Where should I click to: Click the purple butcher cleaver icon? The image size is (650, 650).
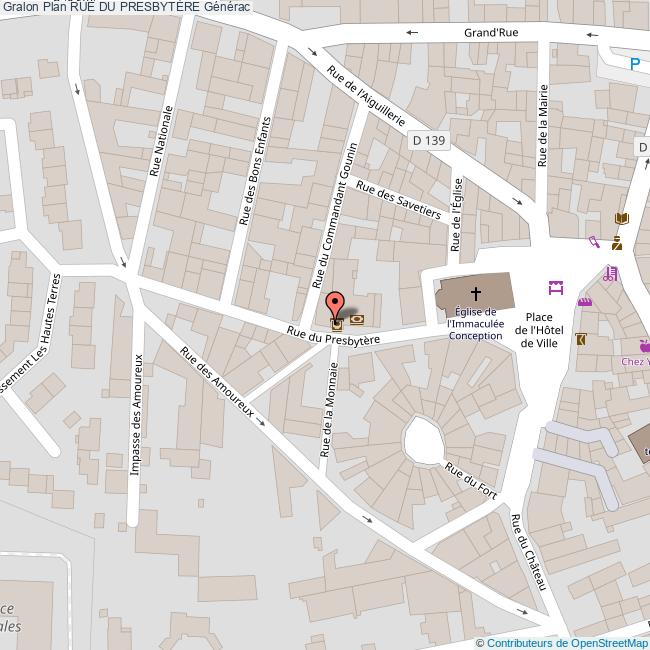[x=594, y=241]
